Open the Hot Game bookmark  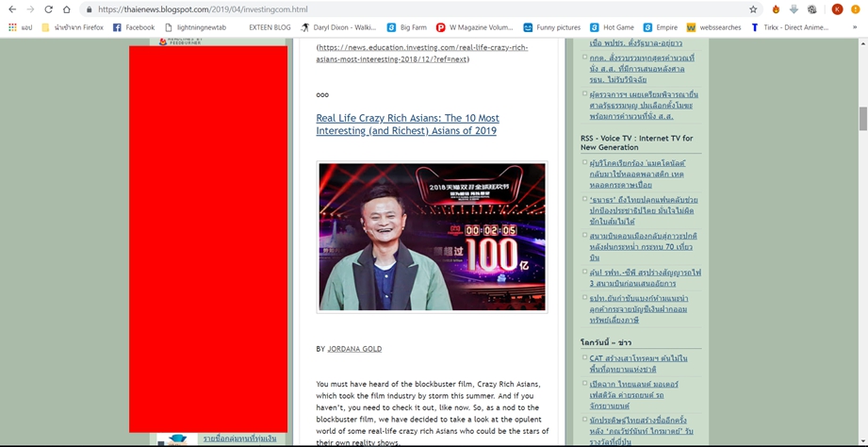pyautogui.click(x=612, y=27)
